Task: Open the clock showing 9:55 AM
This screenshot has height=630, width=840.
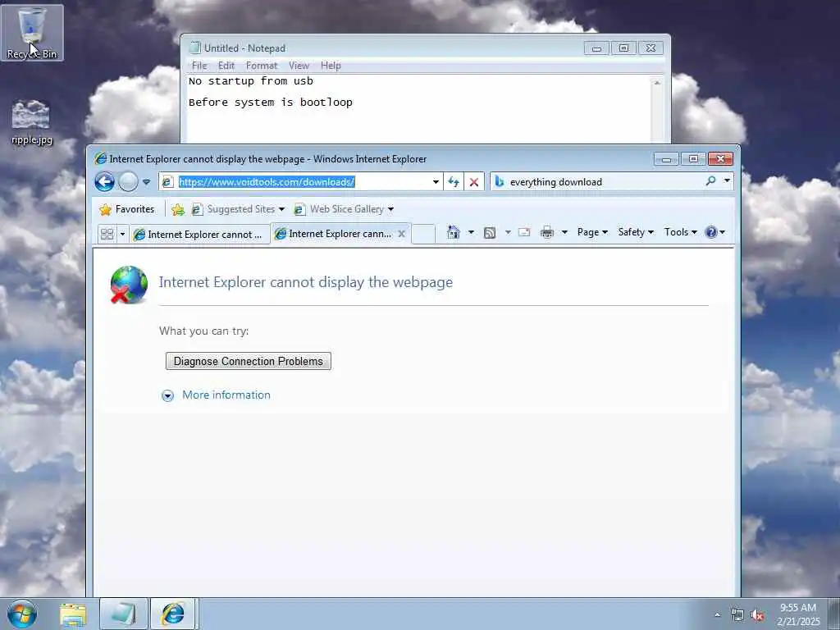Action: point(798,614)
